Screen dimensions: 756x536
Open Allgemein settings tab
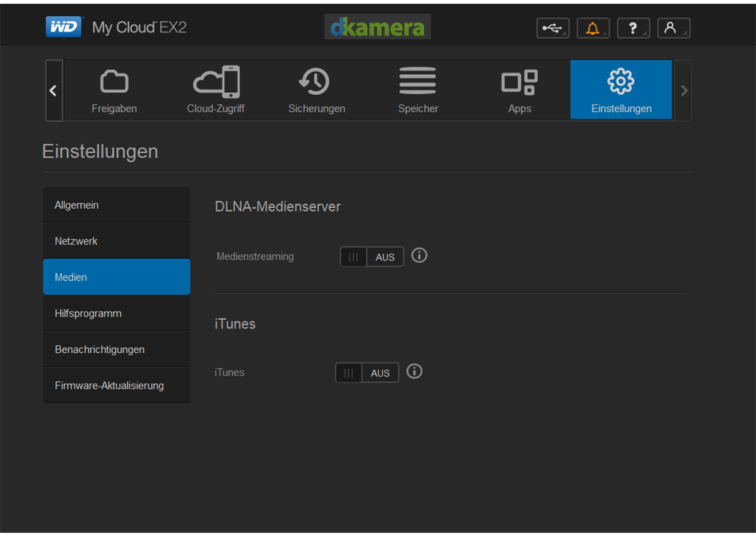117,205
